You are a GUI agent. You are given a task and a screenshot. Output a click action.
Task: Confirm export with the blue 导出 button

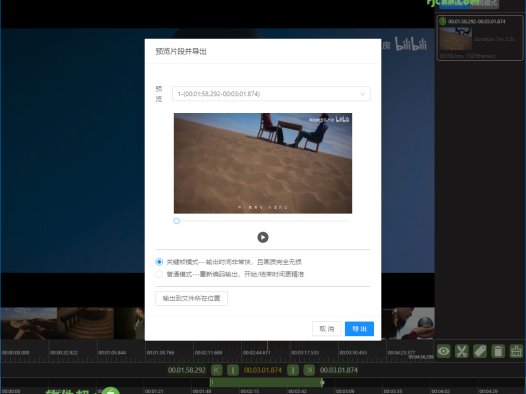pyautogui.click(x=359, y=329)
